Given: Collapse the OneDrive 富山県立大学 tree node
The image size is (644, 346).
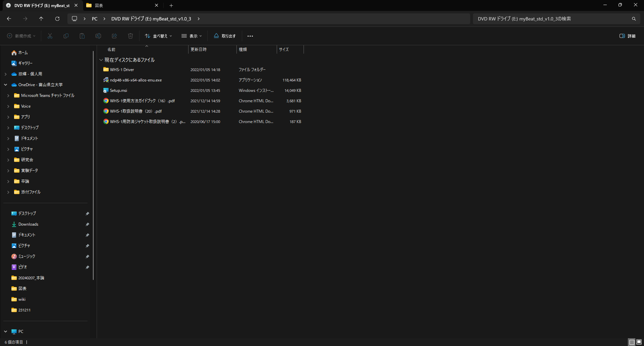Looking at the screenshot, I should coord(6,85).
